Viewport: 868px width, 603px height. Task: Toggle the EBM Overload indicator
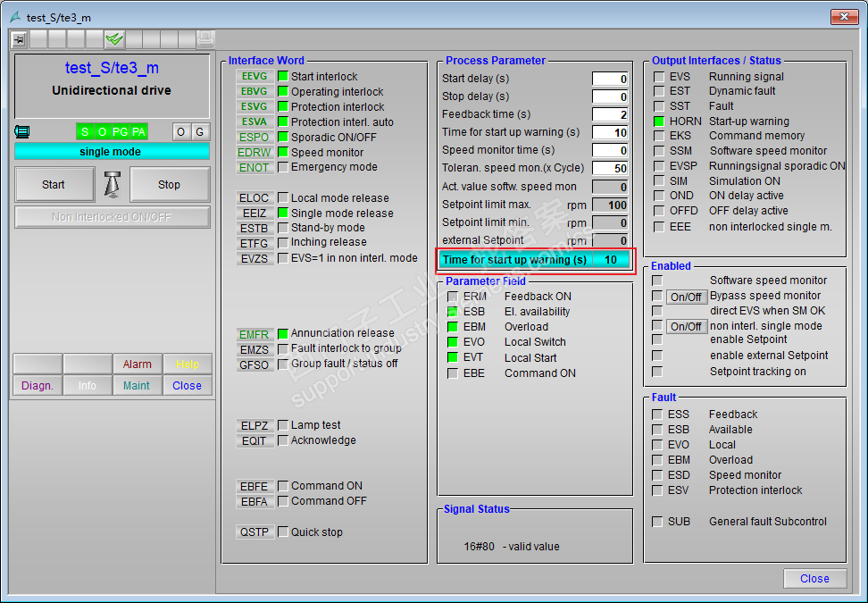pos(453,327)
